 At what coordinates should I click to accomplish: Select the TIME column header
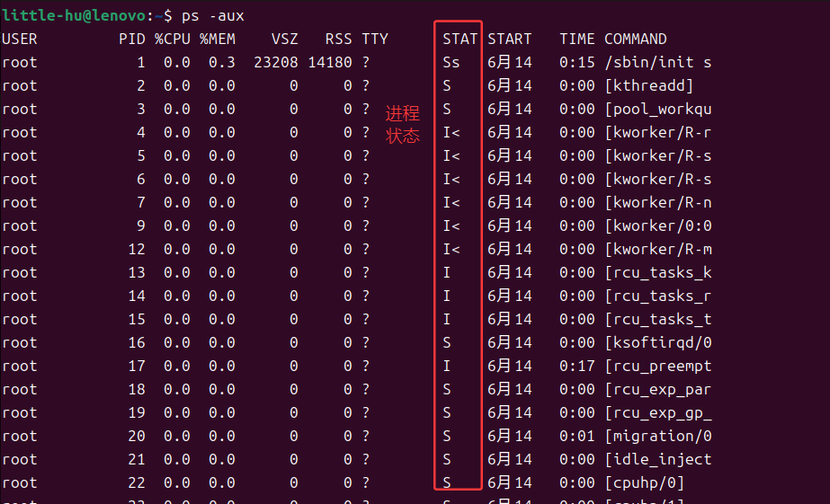[577, 40]
